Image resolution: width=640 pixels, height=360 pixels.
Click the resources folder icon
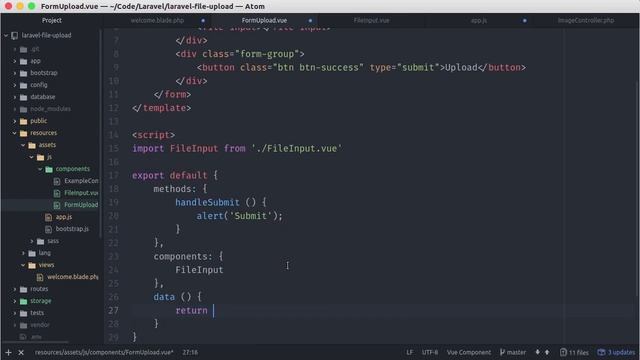pos(24,133)
